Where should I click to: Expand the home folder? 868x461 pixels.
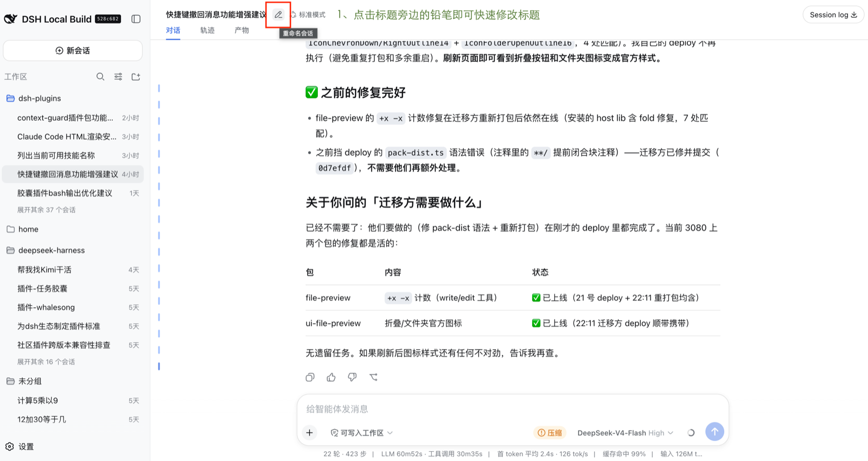[x=22, y=229]
